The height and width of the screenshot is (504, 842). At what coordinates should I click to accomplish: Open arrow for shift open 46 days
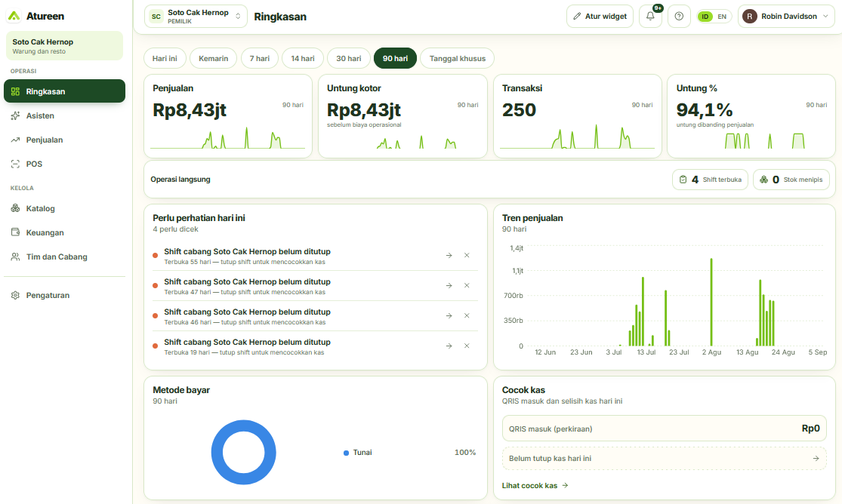coord(449,315)
